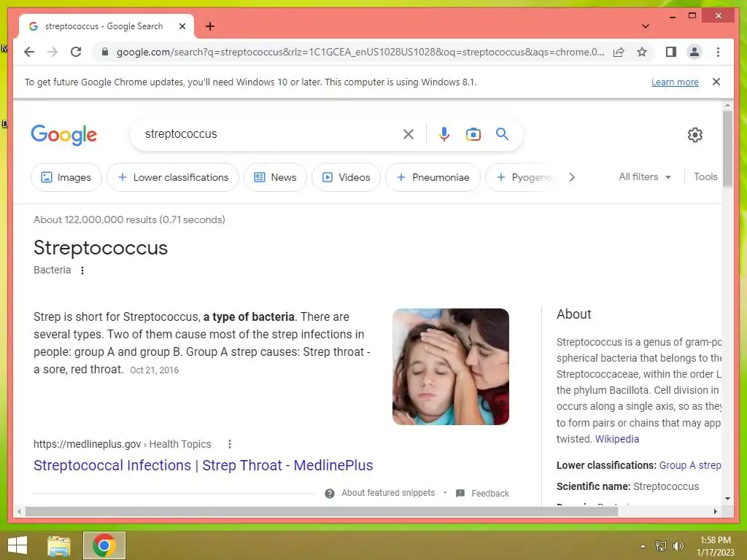Screen dimensions: 747x560
Task: Open the Windows Start button
Action: [x=18, y=545]
